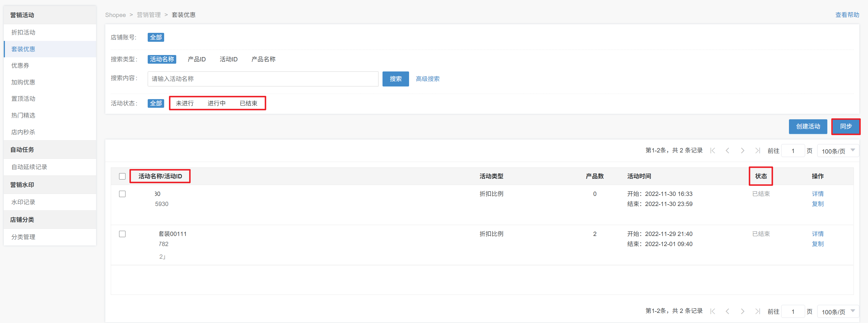Screen dimensions: 868x323
Task: Go to first page in top pagination
Action: (713, 151)
